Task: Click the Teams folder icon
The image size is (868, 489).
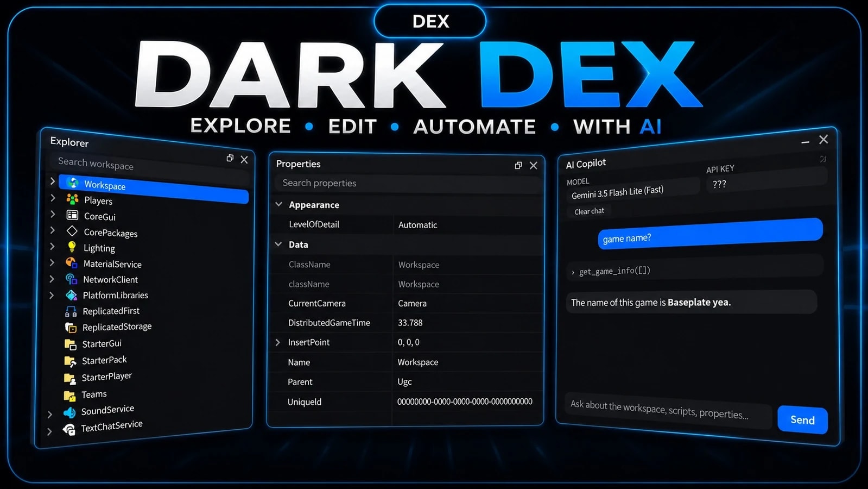Action: click(69, 396)
